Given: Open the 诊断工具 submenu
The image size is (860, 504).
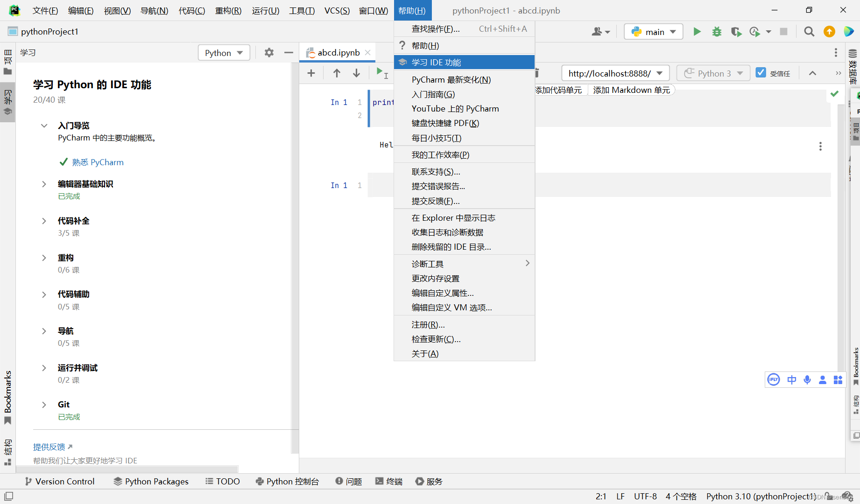Looking at the screenshot, I should 465,264.
